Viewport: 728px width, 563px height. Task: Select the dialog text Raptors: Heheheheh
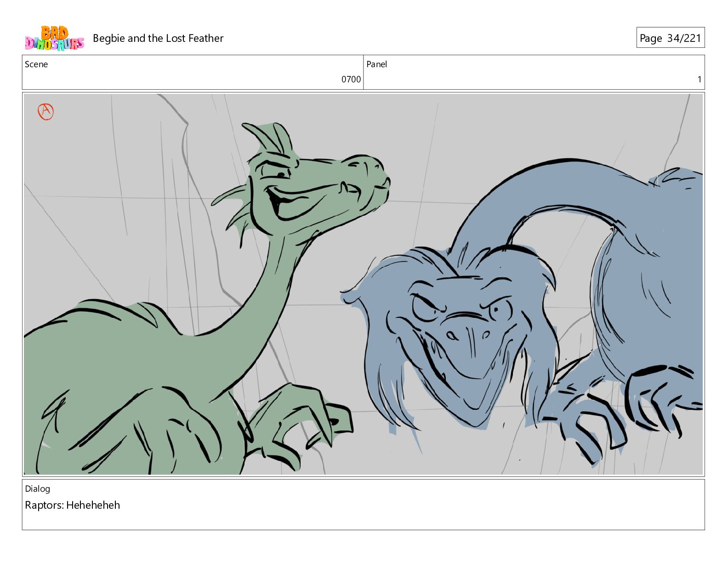click(x=72, y=505)
